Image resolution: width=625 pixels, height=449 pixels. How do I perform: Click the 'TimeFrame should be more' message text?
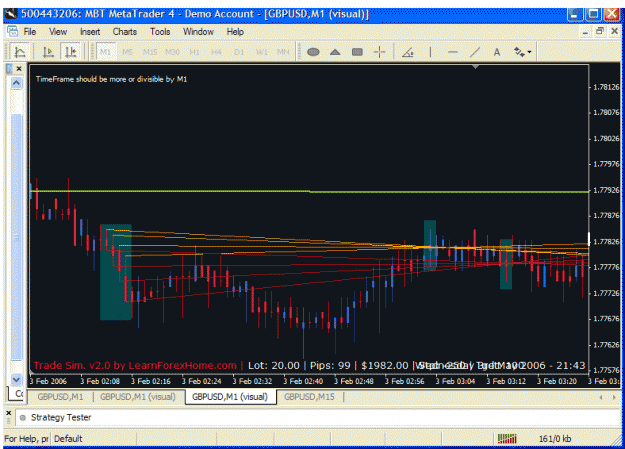(112, 79)
